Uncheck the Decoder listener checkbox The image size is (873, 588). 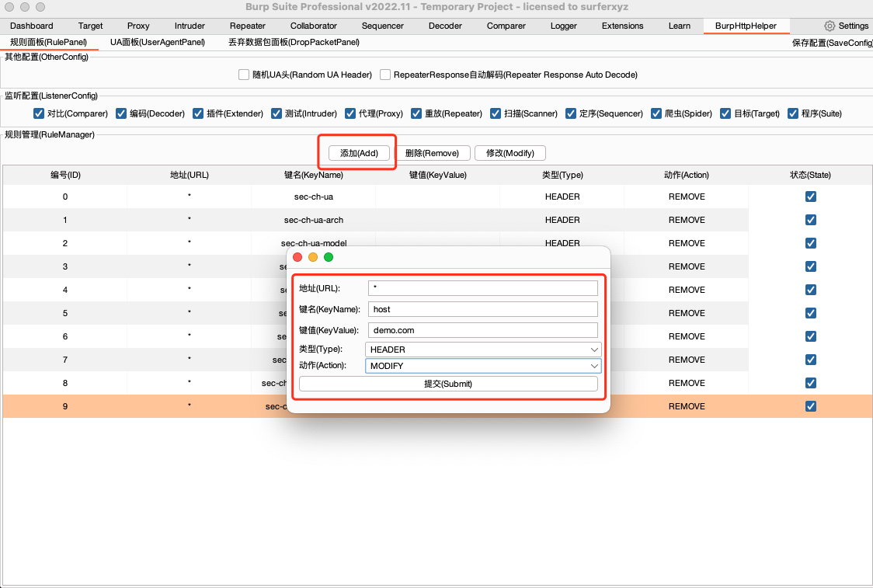tap(121, 113)
